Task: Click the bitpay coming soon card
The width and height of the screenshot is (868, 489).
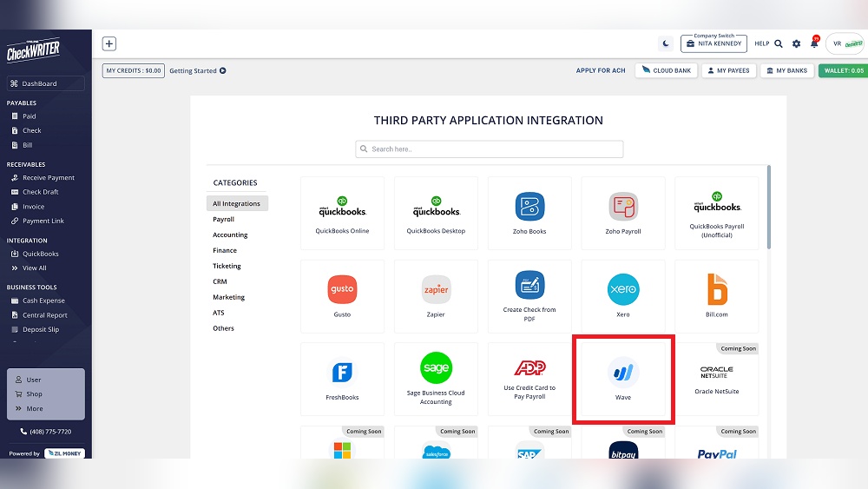Action: [x=623, y=442]
